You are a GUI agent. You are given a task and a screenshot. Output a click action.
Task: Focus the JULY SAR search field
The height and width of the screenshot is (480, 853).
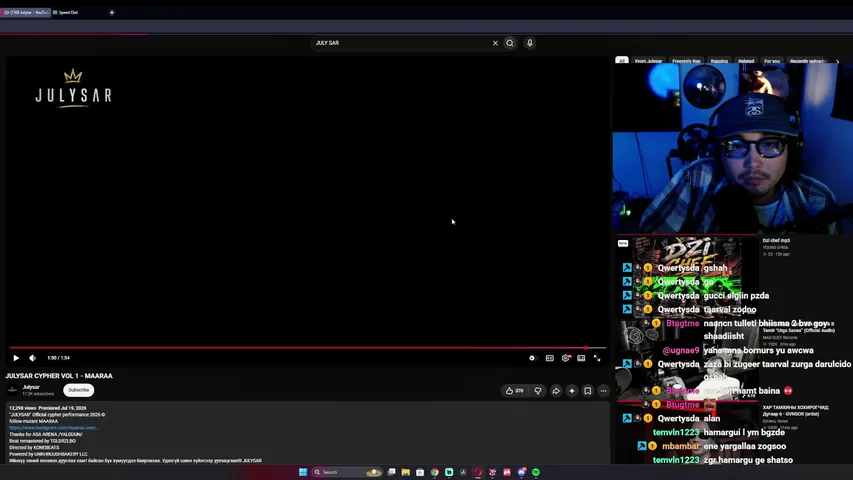401,43
